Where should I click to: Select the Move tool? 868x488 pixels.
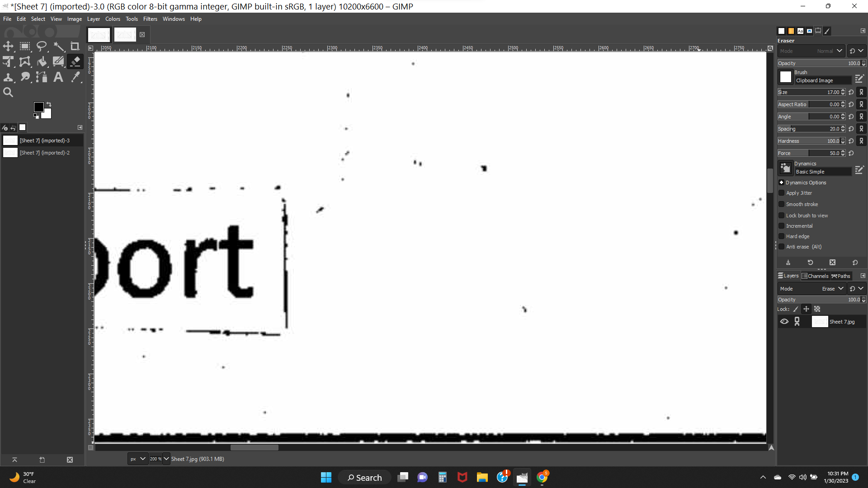pyautogui.click(x=8, y=47)
